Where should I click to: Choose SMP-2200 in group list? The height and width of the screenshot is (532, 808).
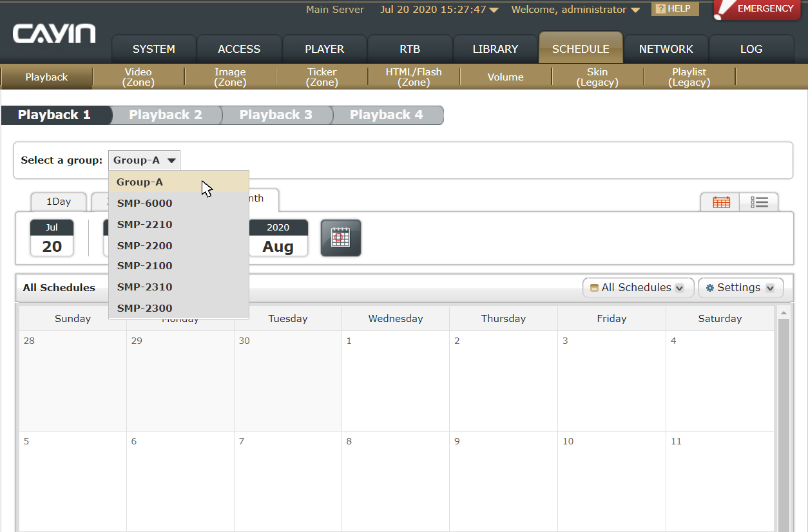tap(179, 245)
